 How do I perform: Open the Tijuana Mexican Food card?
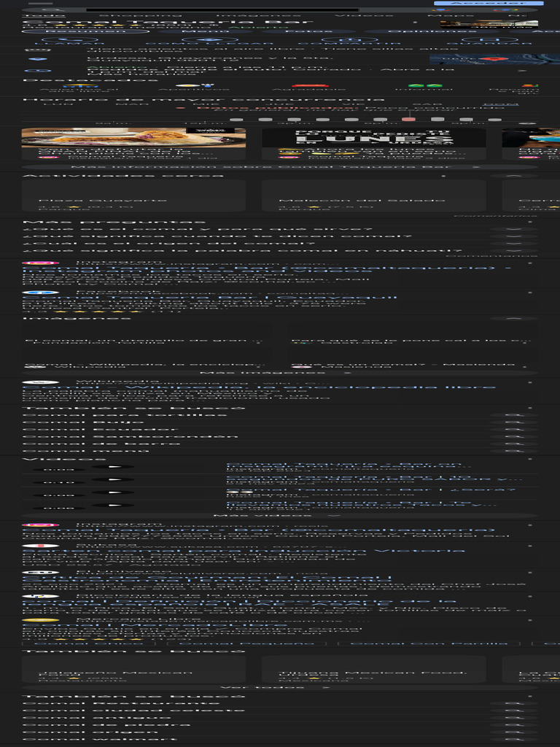(374, 670)
